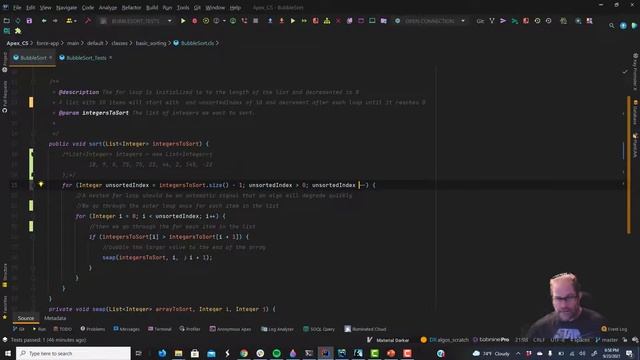This screenshot has height=360, width=640.
Task: Click master branch in status bar
Action: point(606,340)
